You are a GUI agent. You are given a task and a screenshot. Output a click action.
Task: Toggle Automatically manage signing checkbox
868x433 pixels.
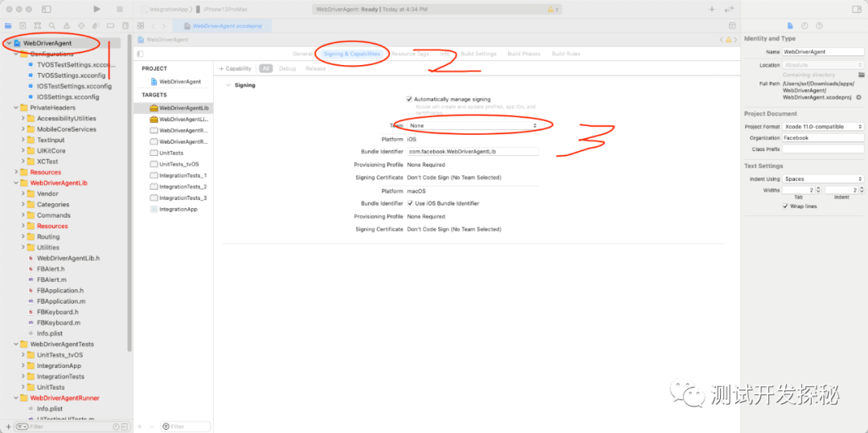pos(409,99)
